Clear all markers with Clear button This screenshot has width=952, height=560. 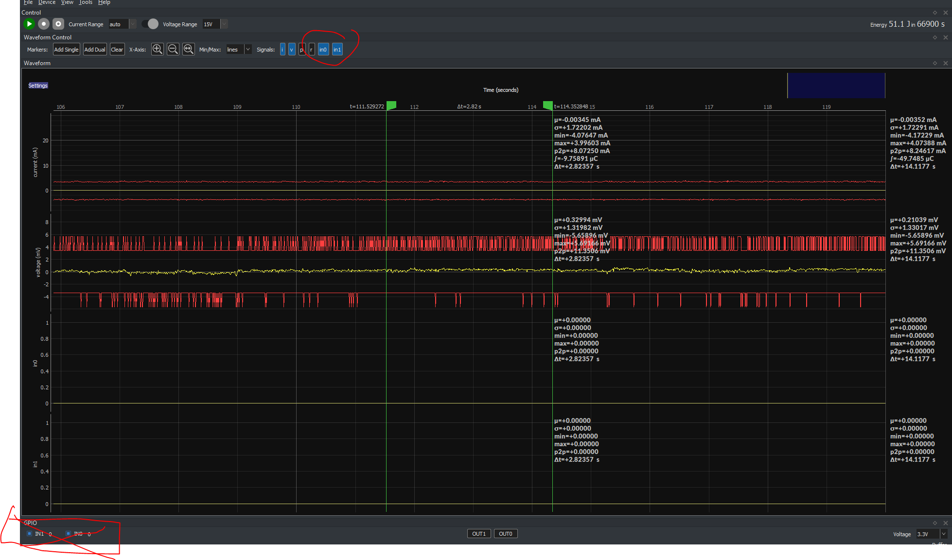pyautogui.click(x=117, y=49)
